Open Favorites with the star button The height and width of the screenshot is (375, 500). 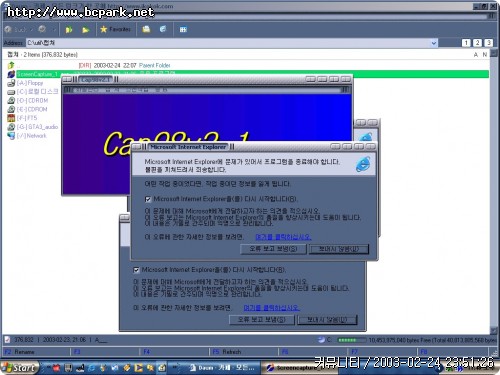coord(115,29)
